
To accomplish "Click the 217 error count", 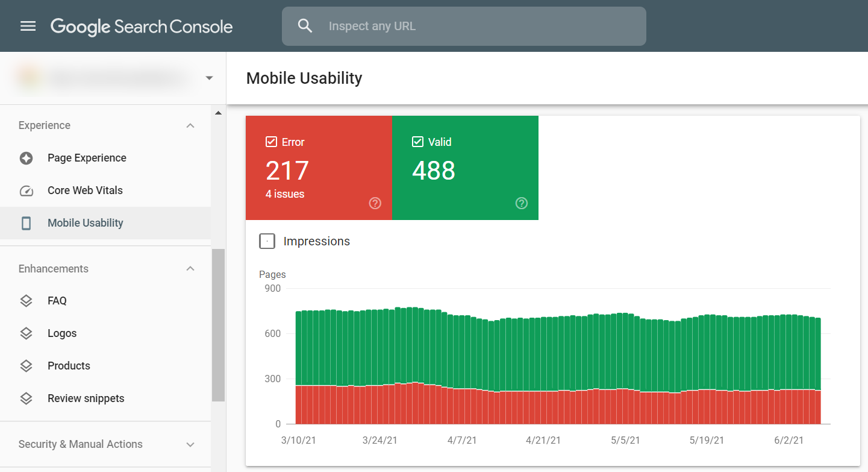I will [287, 171].
